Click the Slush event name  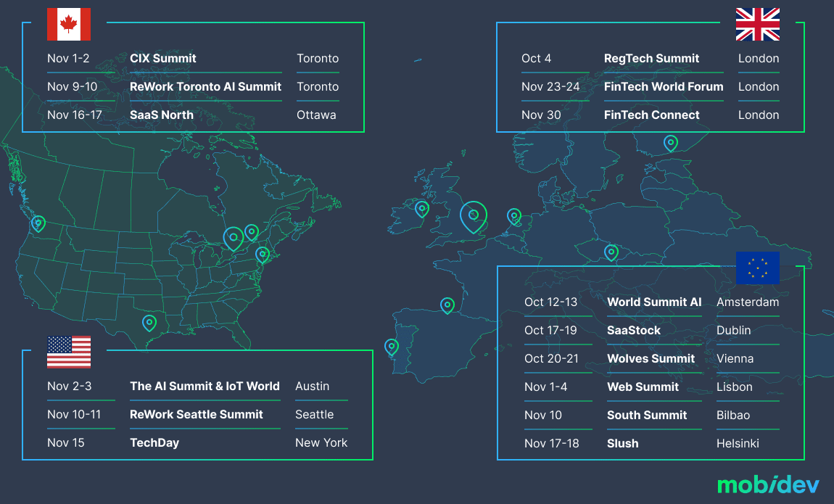pyautogui.click(x=623, y=443)
